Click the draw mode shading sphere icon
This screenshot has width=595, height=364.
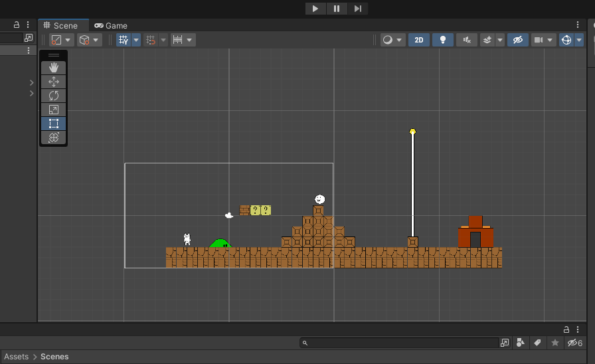[387, 40]
